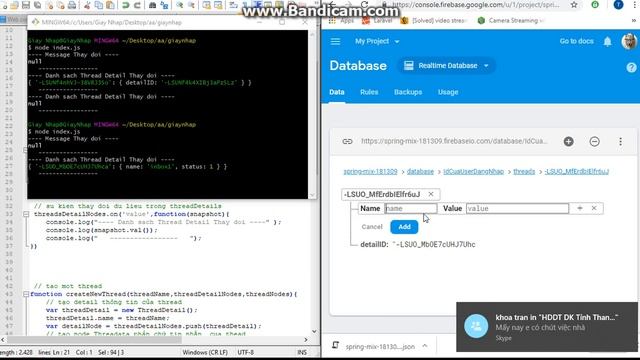The image size is (640, 360).
Task: Click the Copy icon in Notepad++ toolbar
Action: click(98, 5)
